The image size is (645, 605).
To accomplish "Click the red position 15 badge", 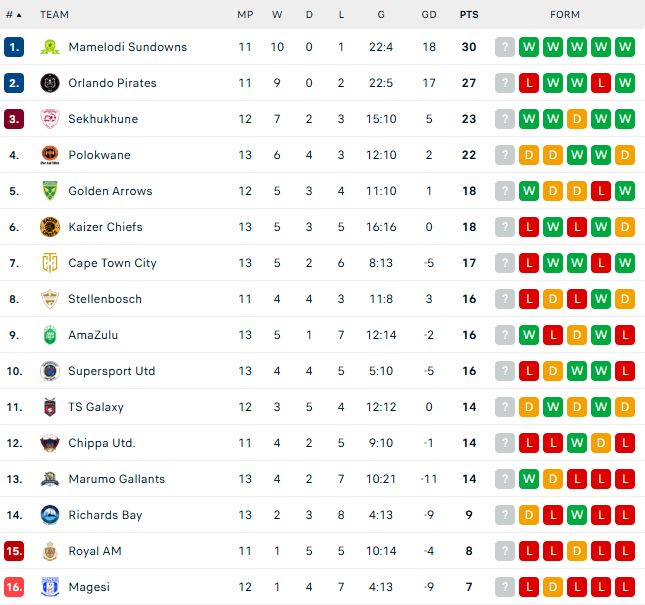I will pos(14,551).
